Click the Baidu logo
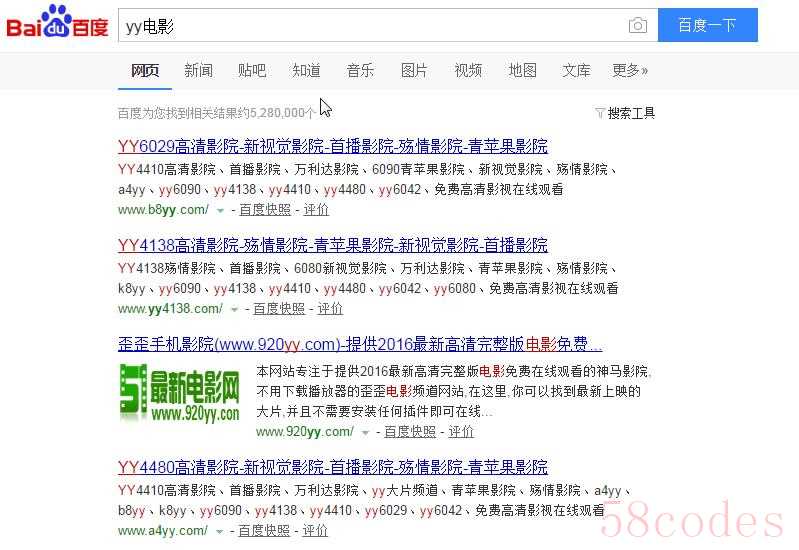Image resolution: width=799 pixels, height=550 pixels. tap(57, 22)
